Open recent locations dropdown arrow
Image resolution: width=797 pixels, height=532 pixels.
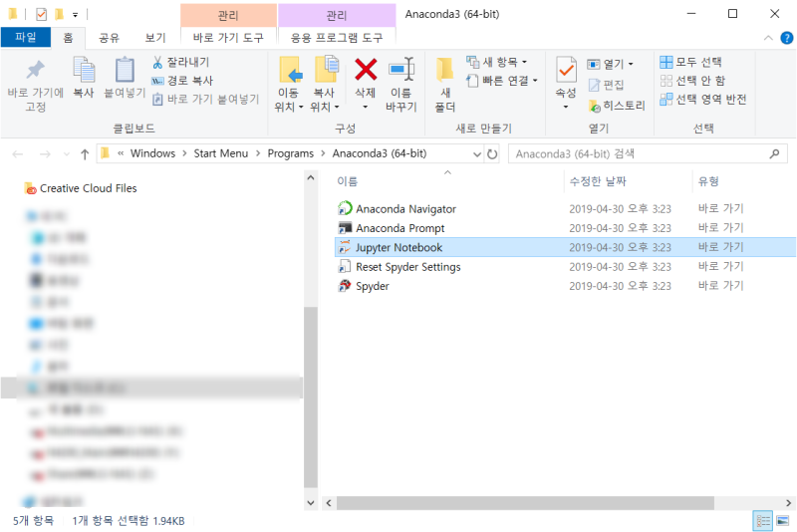coord(66,154)
